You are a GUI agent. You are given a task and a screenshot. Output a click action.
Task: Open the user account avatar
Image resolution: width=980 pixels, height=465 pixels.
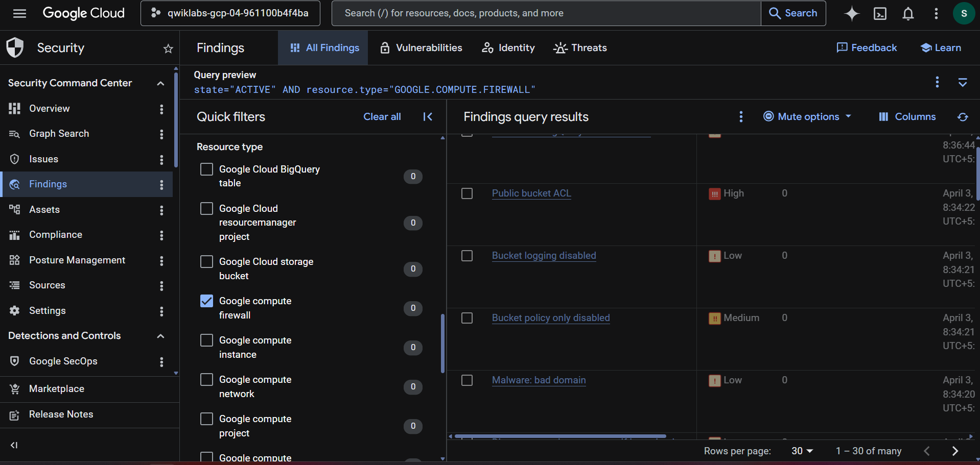[x=964, y=13]
